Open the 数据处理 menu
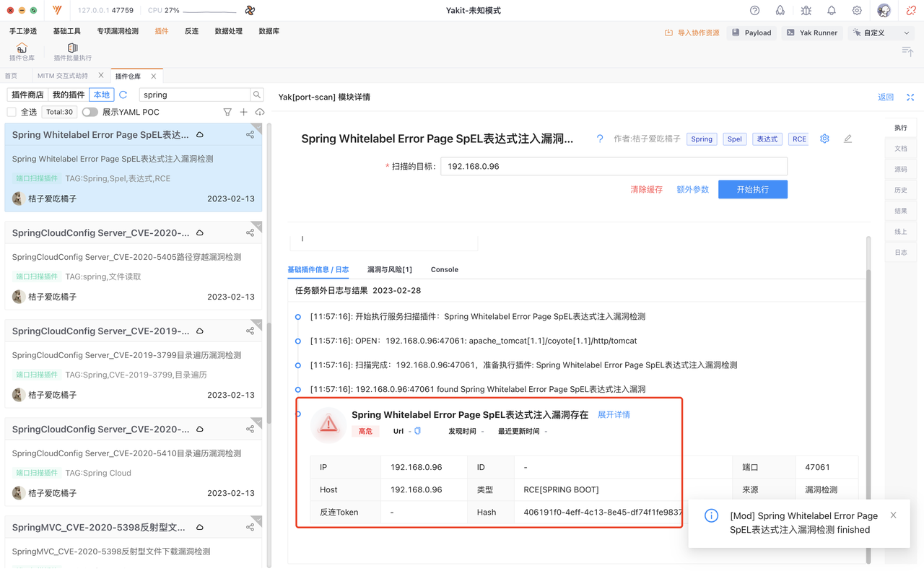Screen dimensions: 924x571 (x=229, y=31)
